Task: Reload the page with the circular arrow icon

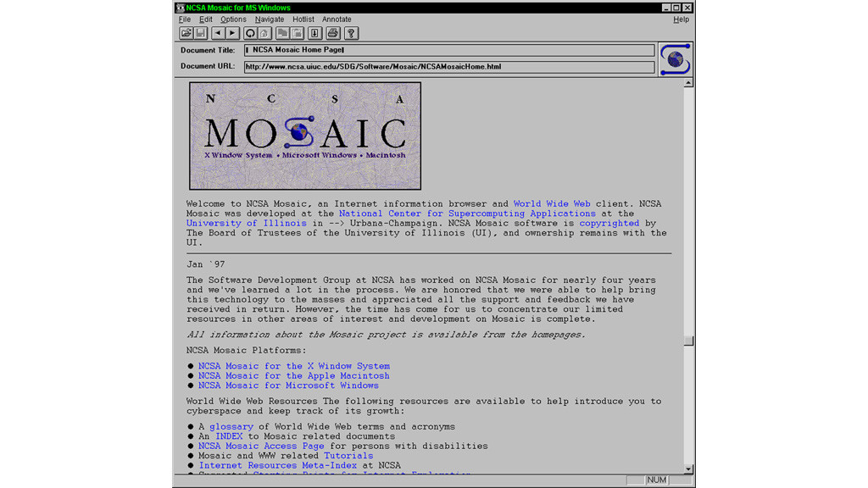Action: 250,33
